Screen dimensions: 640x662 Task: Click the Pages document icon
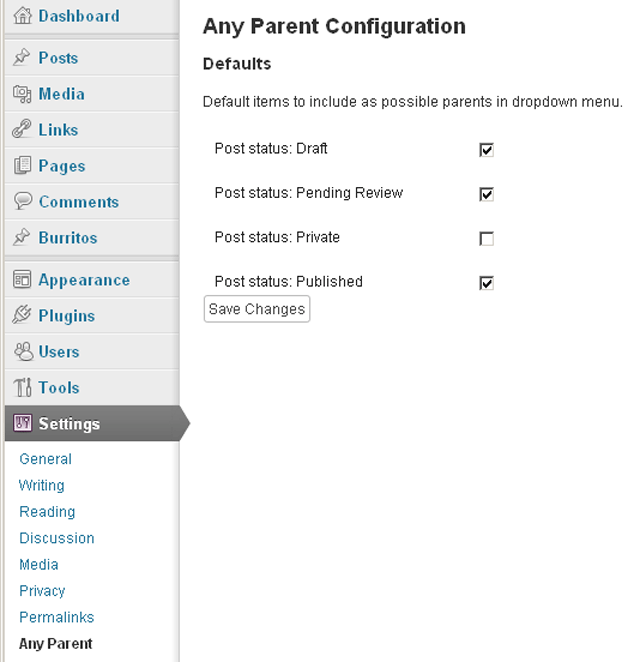(22, 165)
